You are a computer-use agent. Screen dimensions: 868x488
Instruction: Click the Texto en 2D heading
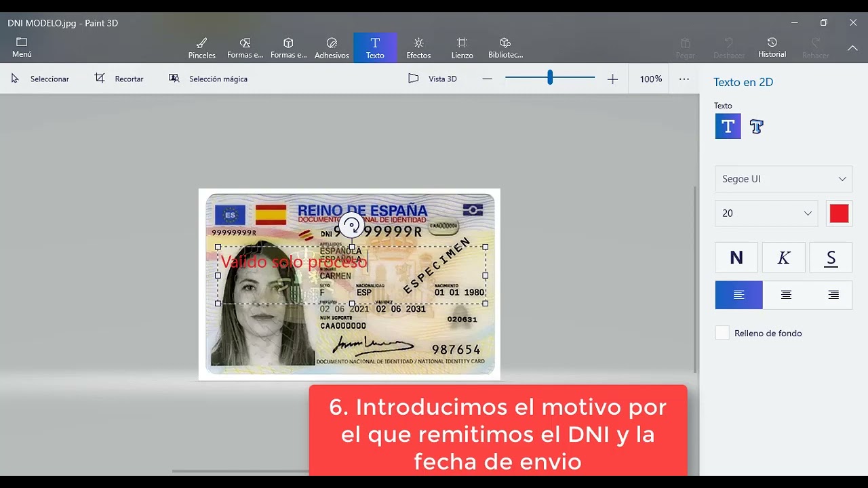point(743,82)
